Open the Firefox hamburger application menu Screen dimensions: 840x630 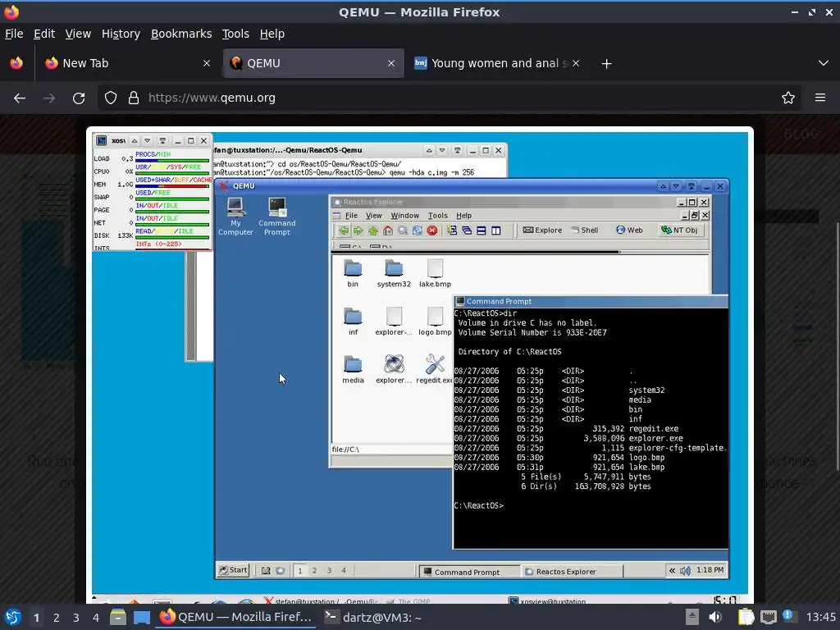(820, 98)
